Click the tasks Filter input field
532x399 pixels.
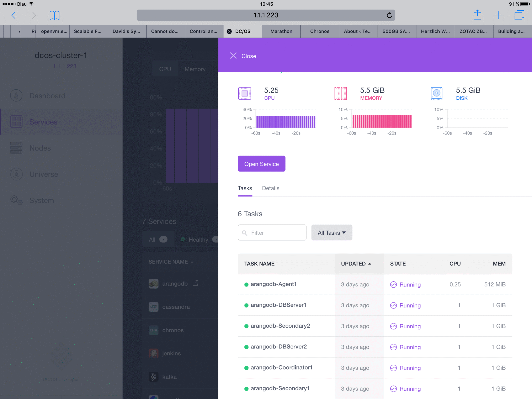coord(272,232)
